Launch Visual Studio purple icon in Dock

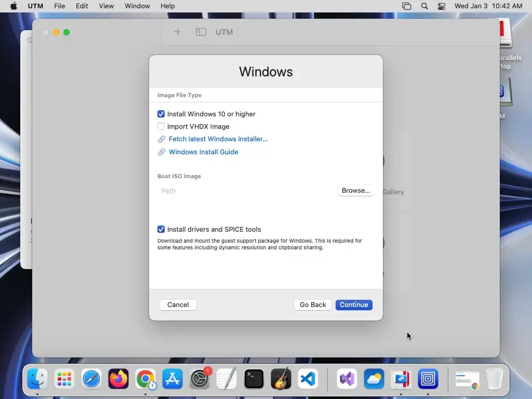click(x=347, y=379)
